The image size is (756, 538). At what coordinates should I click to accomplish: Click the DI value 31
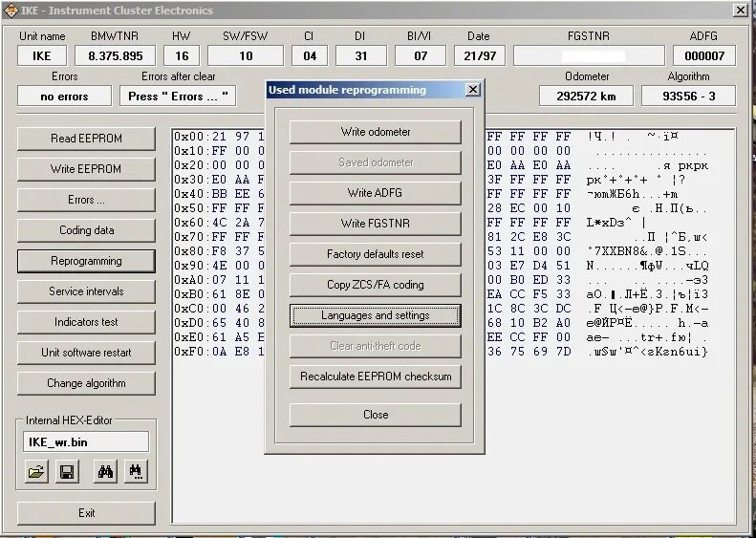coord(361,56)
